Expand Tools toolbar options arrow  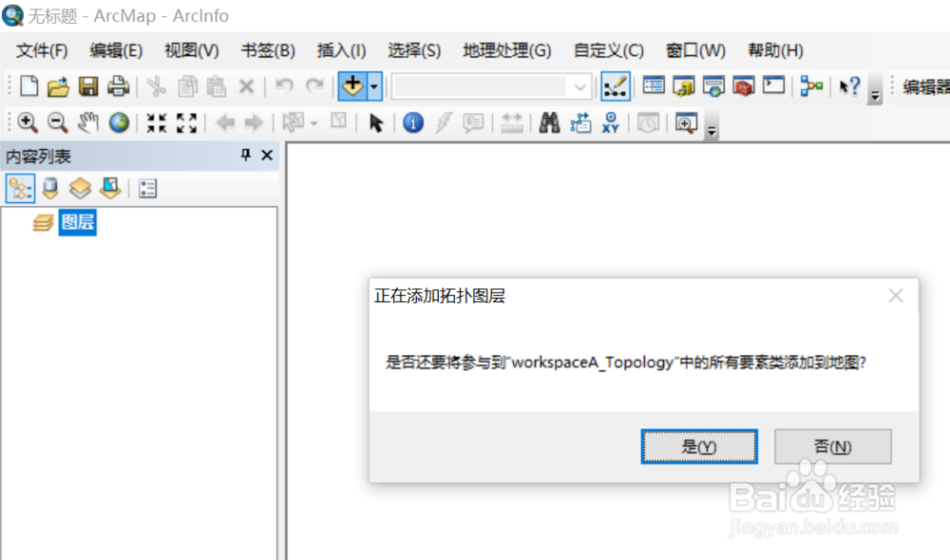tap(712, 125)
